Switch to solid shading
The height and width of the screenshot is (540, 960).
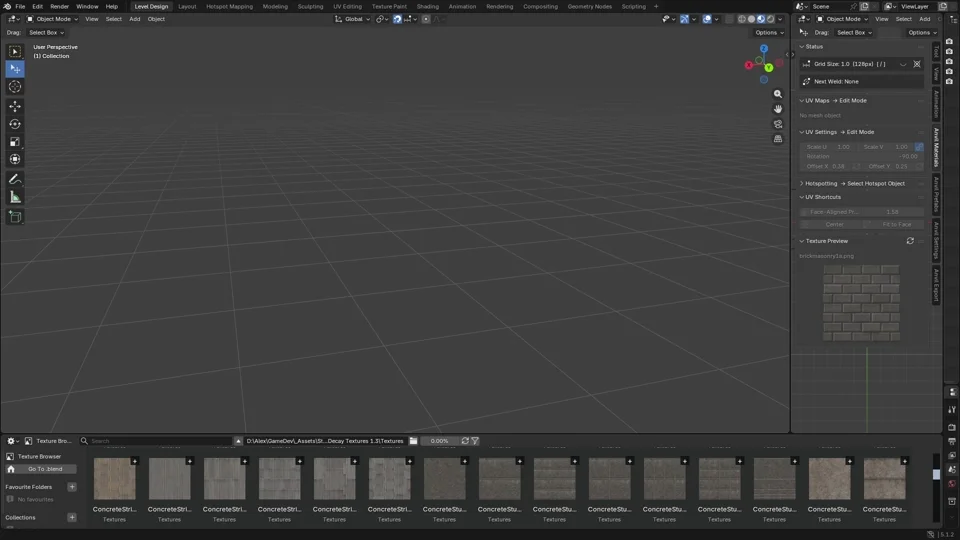click(751, 19)
